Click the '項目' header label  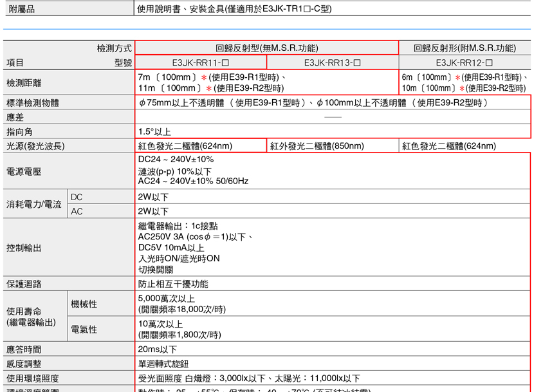pos(15,62)
